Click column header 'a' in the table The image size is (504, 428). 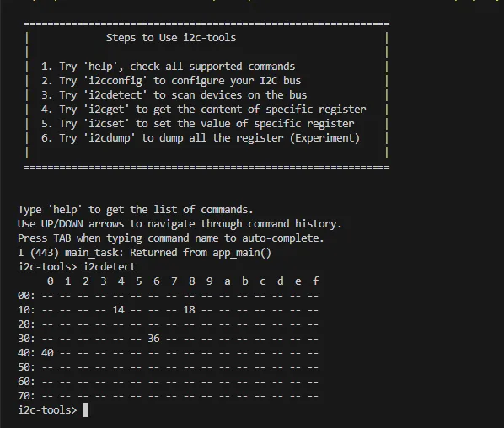pos(228,281)
